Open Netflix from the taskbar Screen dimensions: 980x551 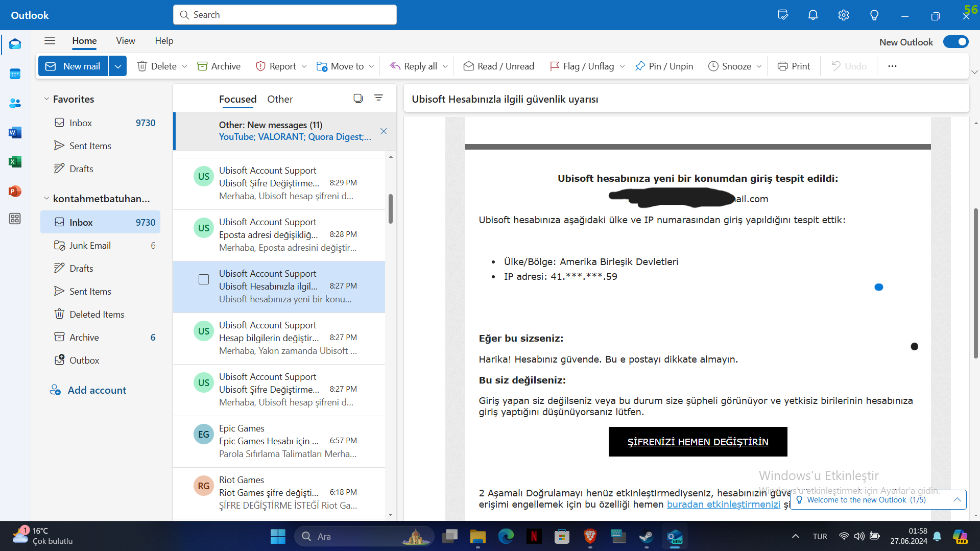534,537
